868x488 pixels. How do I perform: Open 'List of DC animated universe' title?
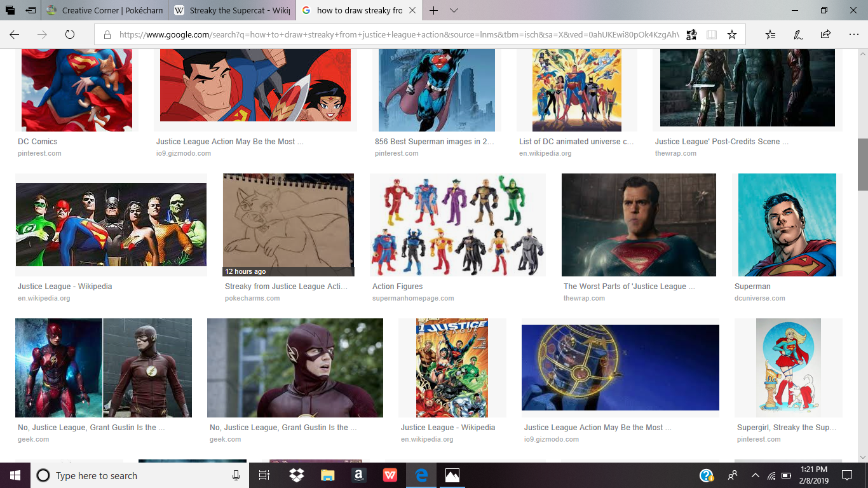coord(576,142)
